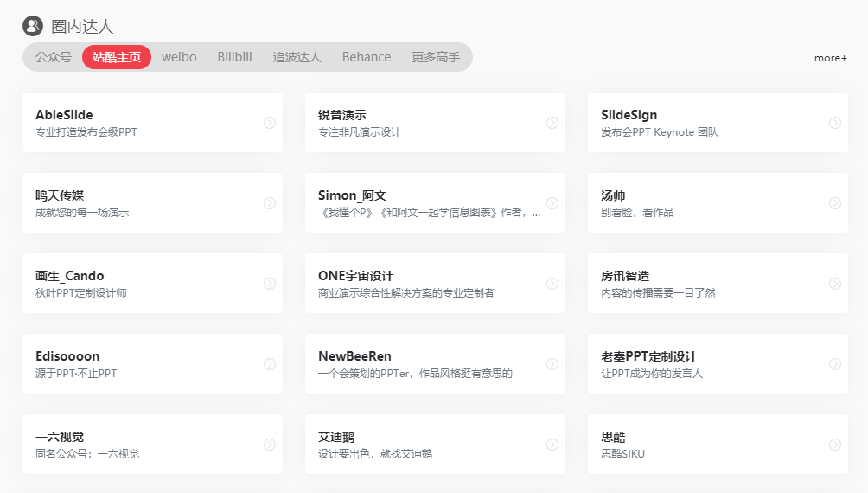This screenshot has width=868, height=493.
Task: Click the text 让PPT成为你的发言人
Action: [x=652, y=373]
